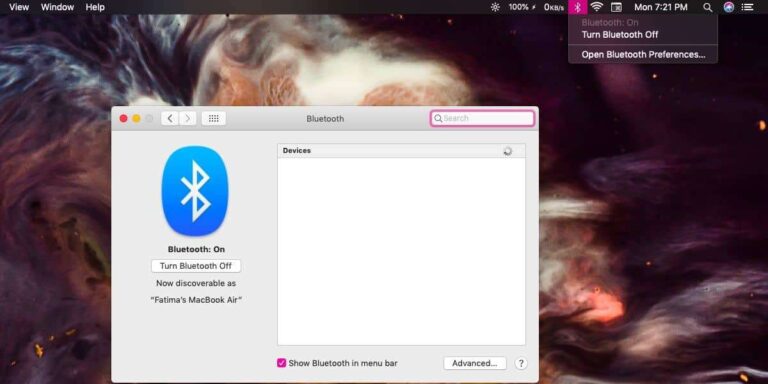Open the Window menu

[x=57, y=7]
